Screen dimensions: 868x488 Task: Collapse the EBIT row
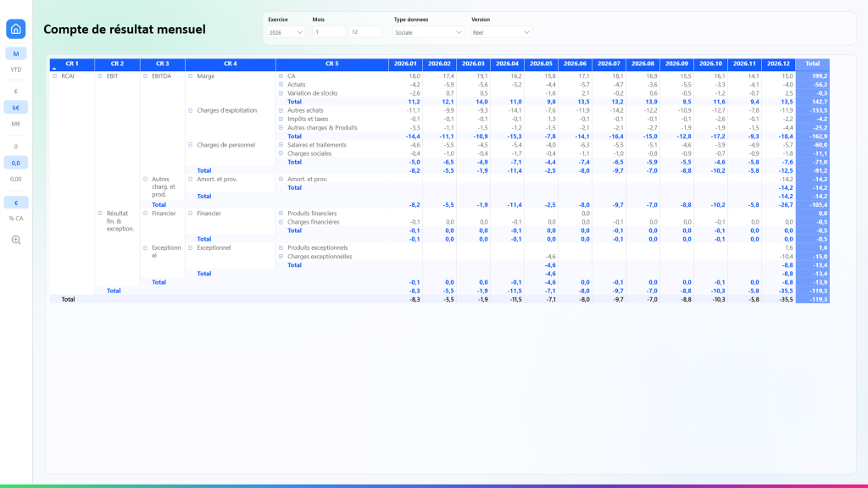[100, 75]
